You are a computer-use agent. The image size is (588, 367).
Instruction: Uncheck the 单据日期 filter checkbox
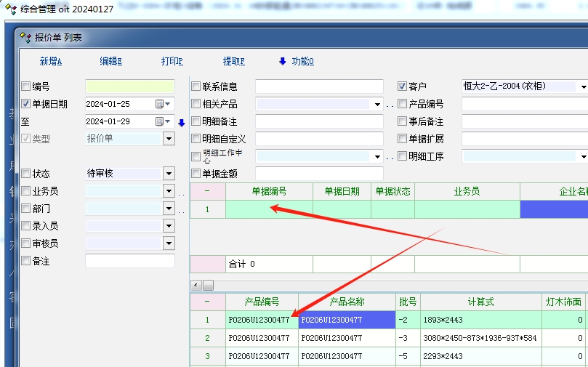[26, 104]
